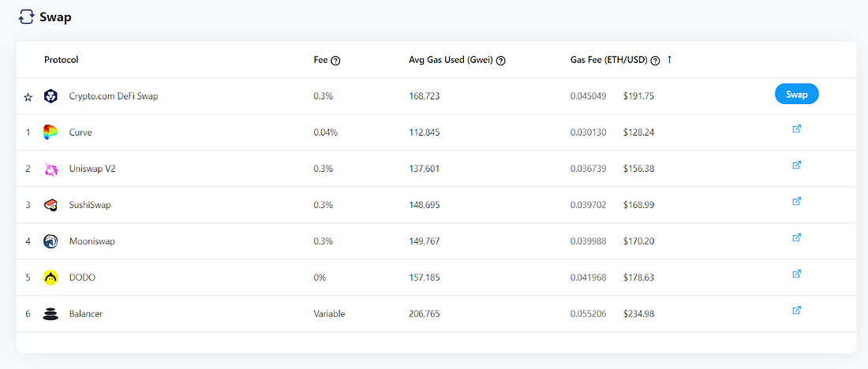Viewport: 868px width, 369px height.
Task: Click the Crypto.com DeFi Swap logo
Action: (51, 95)
